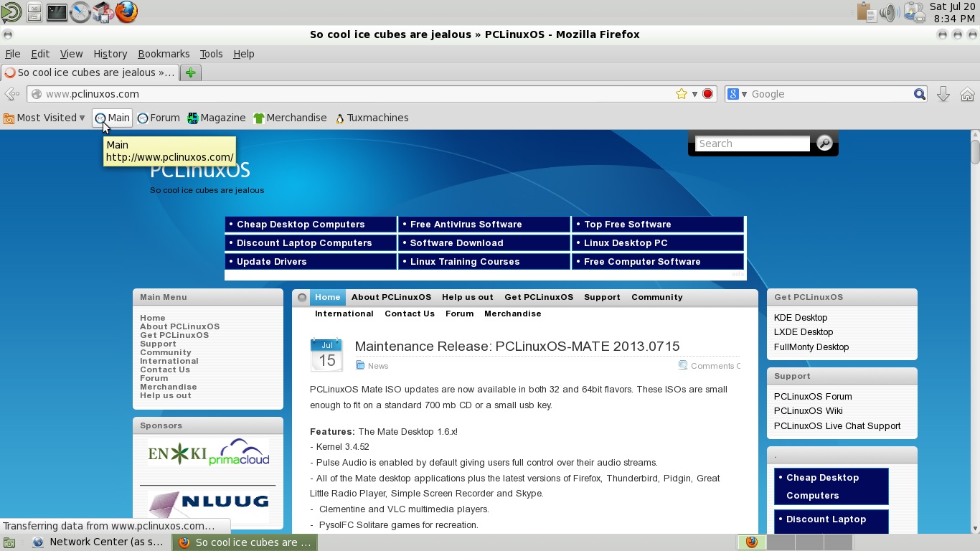Launch the software package manager icon
This screenshot has height=551, width=980.
[103, 11]
